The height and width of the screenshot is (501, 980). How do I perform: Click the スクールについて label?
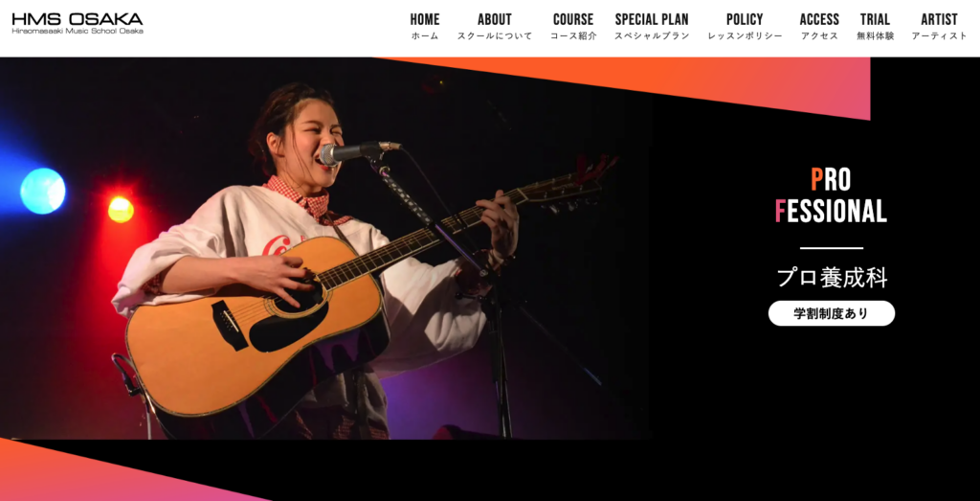tap(495, 36)
